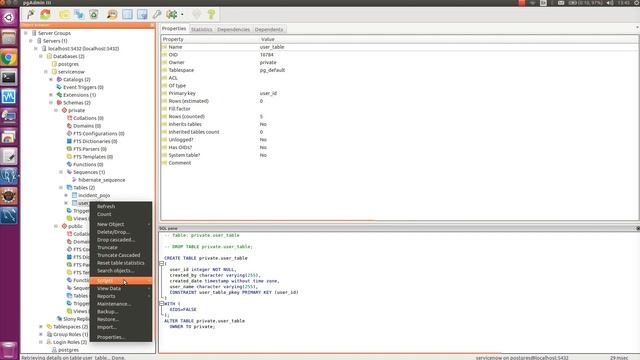Select the public schema in tree
Viewport: 640px width, 360px height.
pyautogui.click(x=75, y=226)
